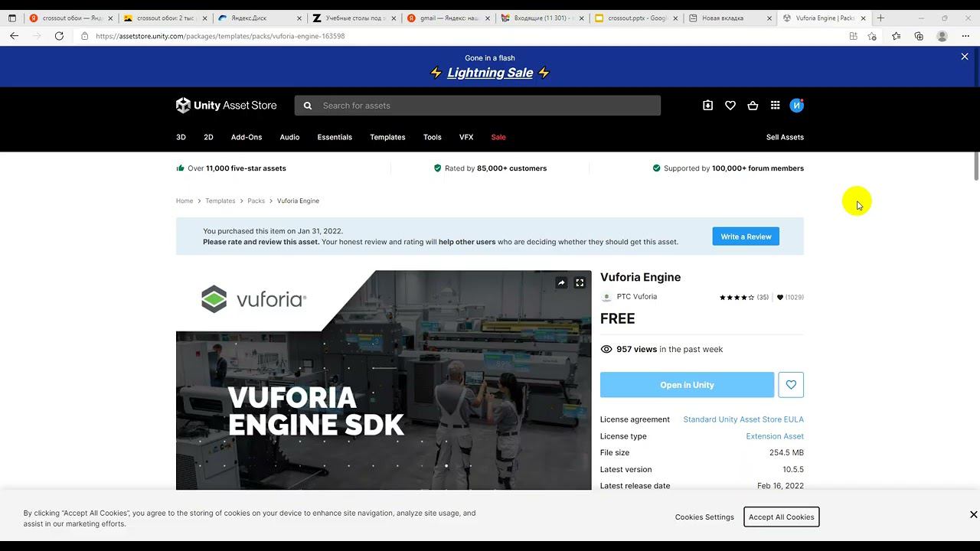Image resolution: width=980 pixels, height=551 pixels.
Task: Click the Unity Asset Store logo
Action: (226, 106)
